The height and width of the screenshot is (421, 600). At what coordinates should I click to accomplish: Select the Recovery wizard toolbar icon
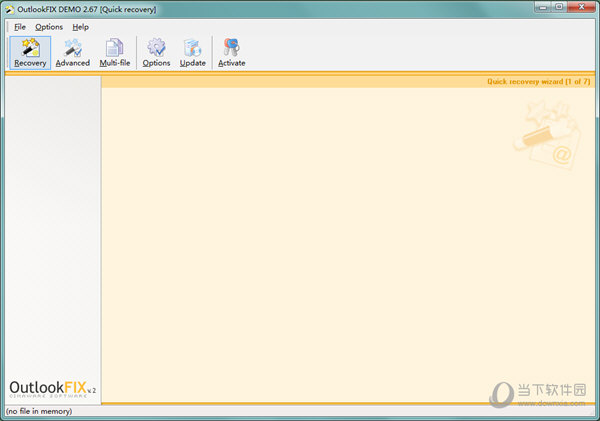(30, 53)
